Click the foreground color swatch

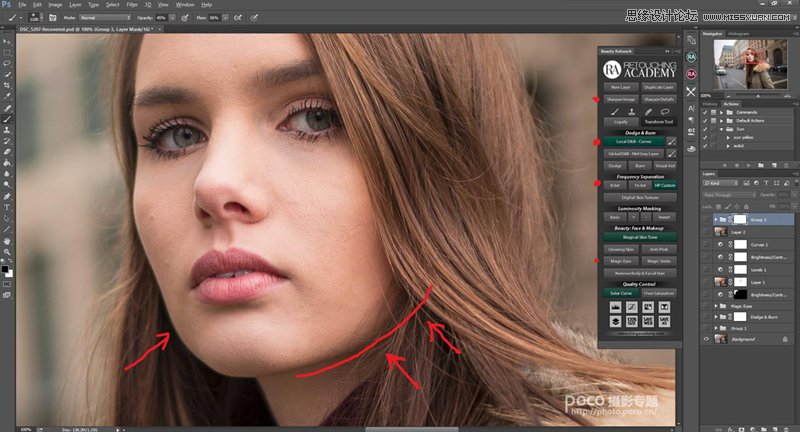(x=5, y=266)
